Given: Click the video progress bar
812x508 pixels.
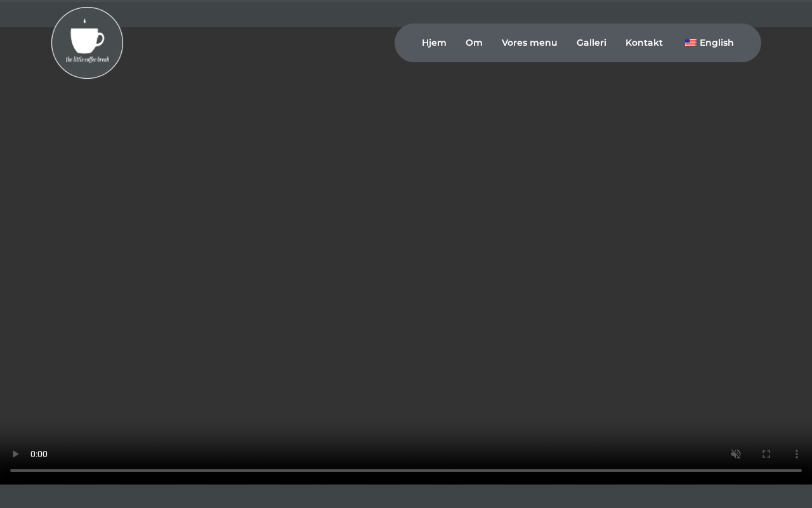Looking at the screenshot, I should 406,471.
